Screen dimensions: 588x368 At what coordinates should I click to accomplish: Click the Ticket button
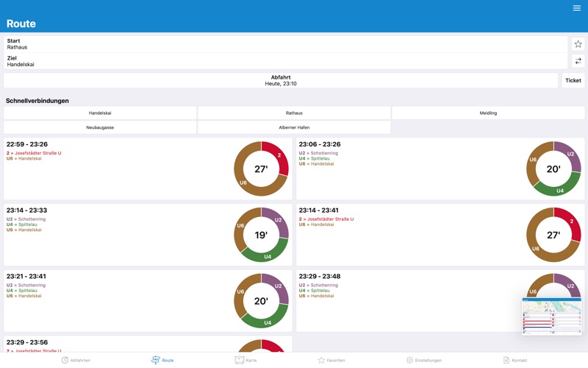(573, 80)
